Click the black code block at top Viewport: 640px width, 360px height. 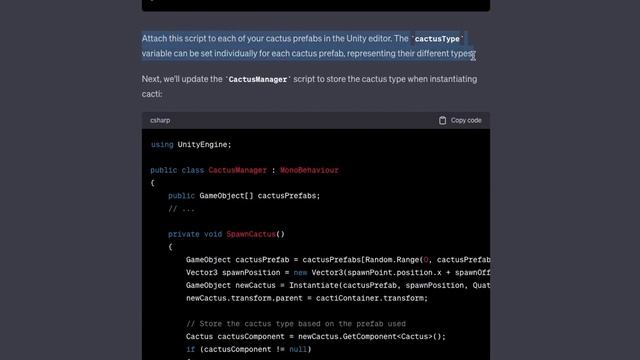coord(316,5)
